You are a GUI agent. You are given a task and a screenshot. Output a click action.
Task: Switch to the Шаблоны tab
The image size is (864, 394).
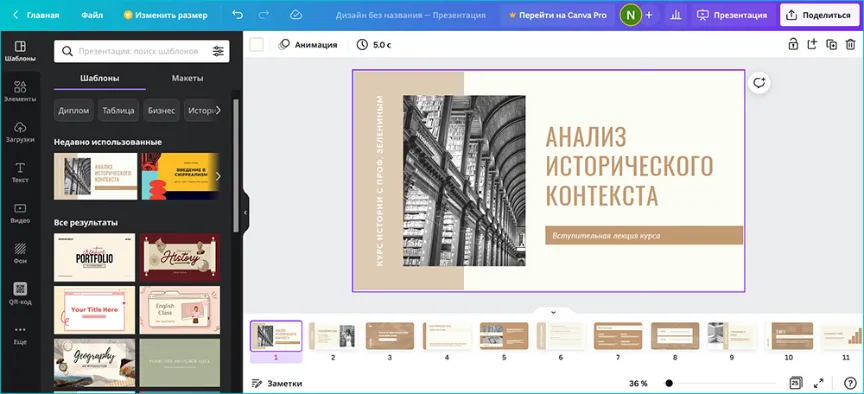tap(100, 78)
